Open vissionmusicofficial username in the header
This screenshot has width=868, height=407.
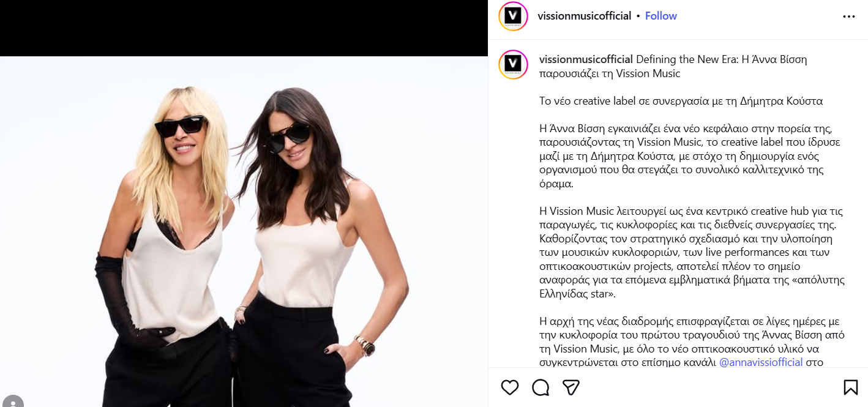tap(584, 16)
